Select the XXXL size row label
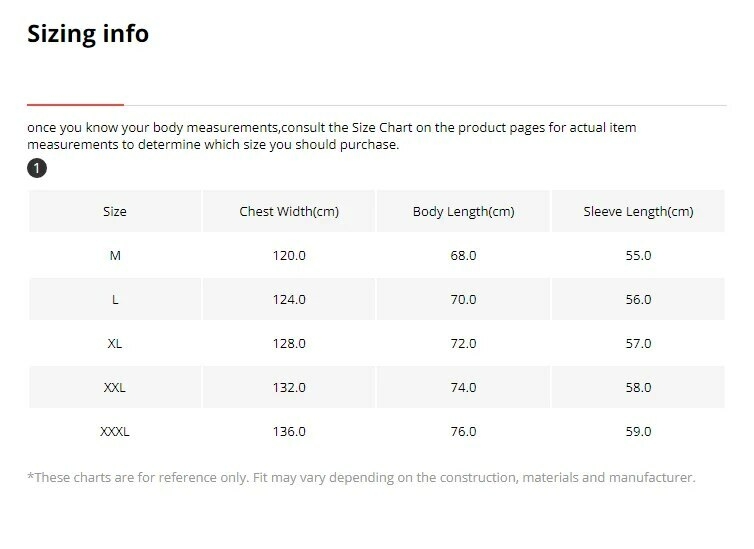Screen dimensions: 754x549 pos(115,432)
